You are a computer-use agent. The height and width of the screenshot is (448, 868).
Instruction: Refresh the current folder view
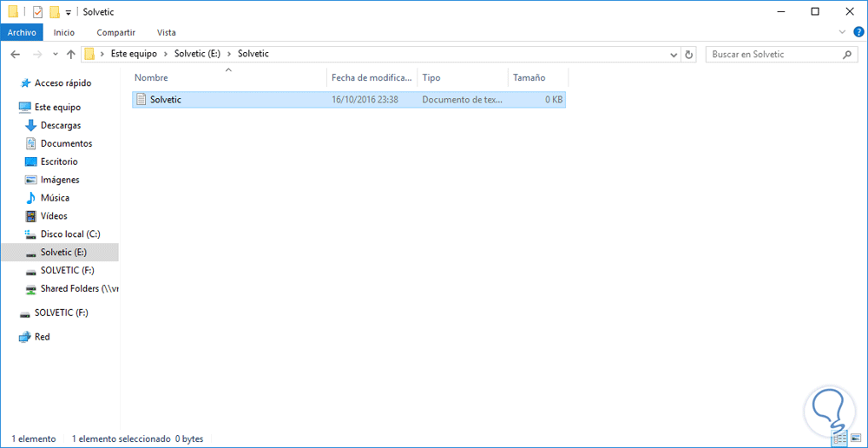(x=688, y=55)
